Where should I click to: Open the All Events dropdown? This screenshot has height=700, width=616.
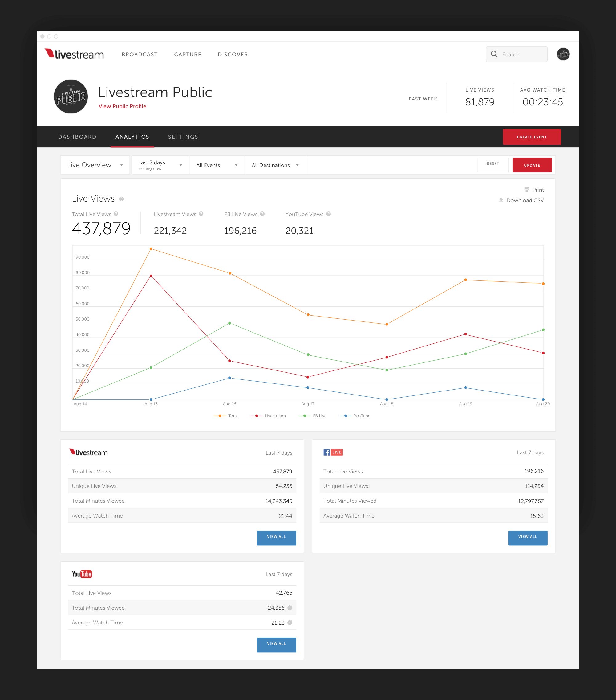point(217,165)
